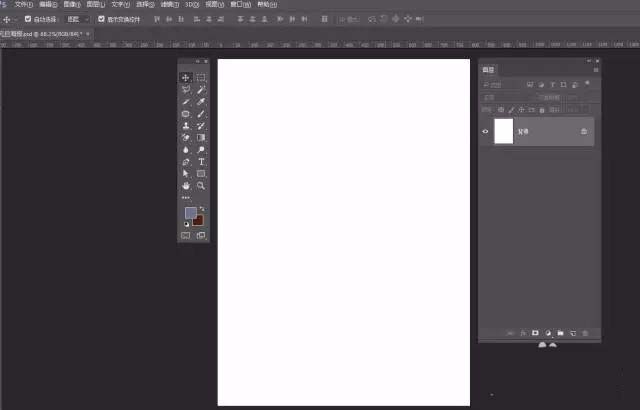Viewport: 640px width, 410px height.
Task: Select the Zoom magnifier tool
Action: coord(201,186)
